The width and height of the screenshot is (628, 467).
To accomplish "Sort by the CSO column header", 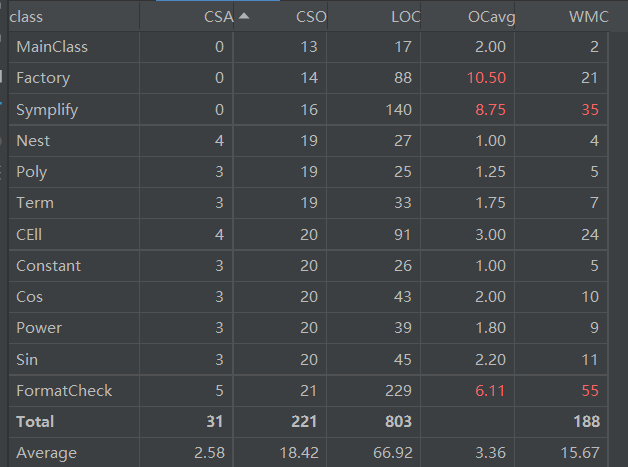I will [x=311, y=17].
